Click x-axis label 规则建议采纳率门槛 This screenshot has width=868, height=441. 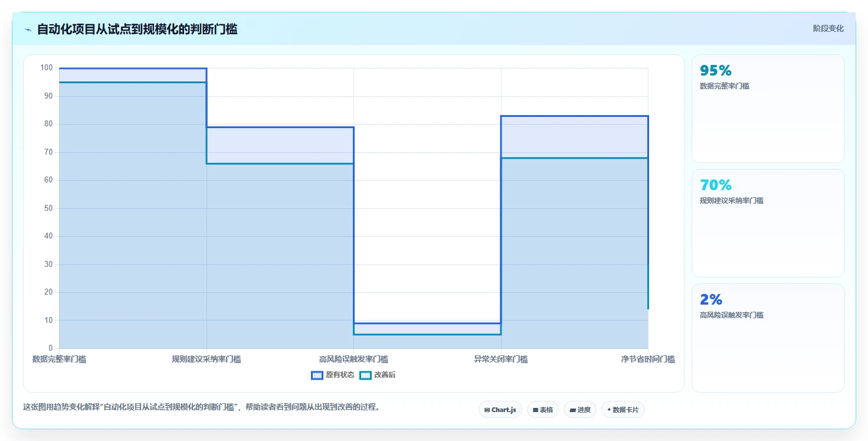[x=207, y=359]
